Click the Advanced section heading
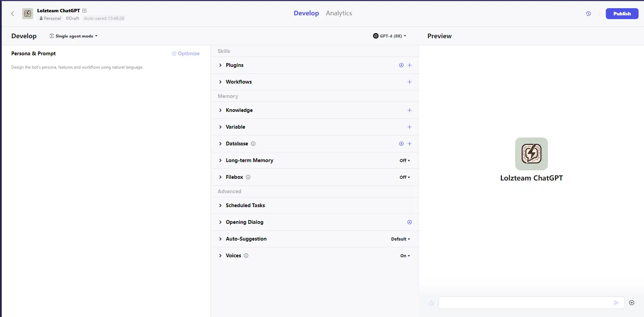 [x=229, y=191]
